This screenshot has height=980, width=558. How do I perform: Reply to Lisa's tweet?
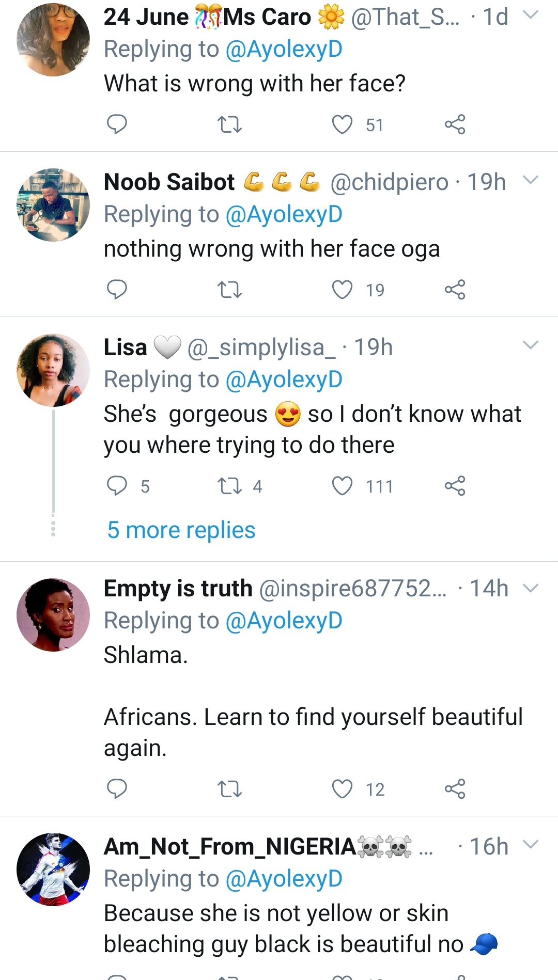[x=117, y=486]
